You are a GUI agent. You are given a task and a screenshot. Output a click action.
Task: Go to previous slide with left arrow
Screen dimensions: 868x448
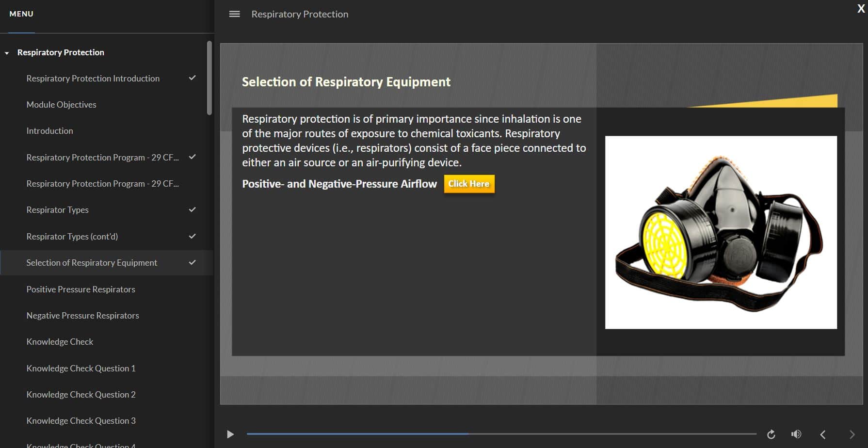[822, 434]
